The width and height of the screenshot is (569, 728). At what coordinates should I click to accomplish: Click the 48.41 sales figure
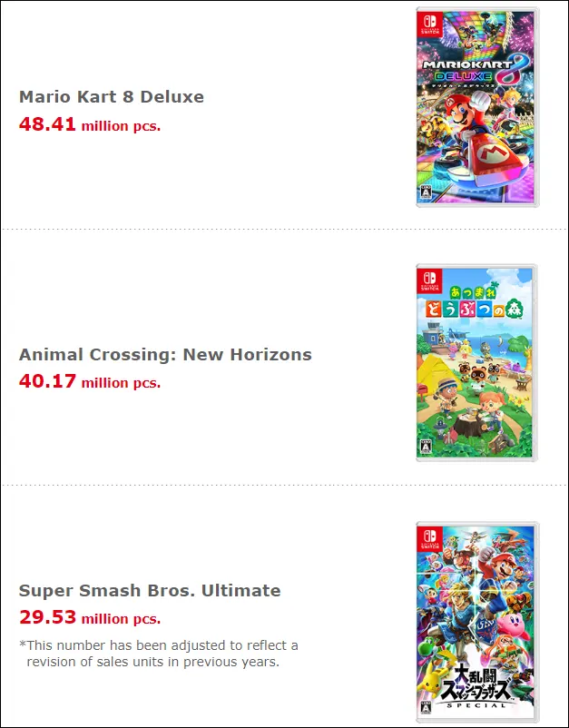point(47,124)
